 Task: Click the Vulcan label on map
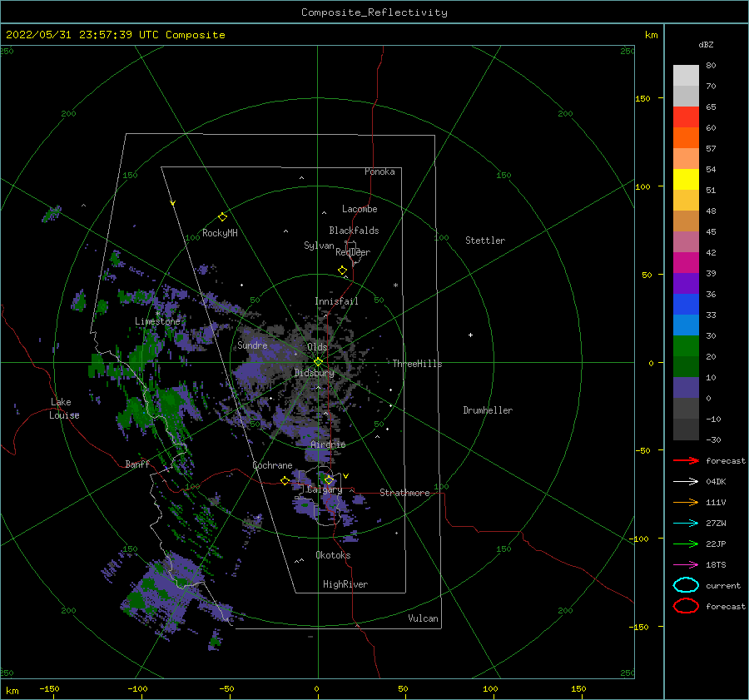click(424, 618)
